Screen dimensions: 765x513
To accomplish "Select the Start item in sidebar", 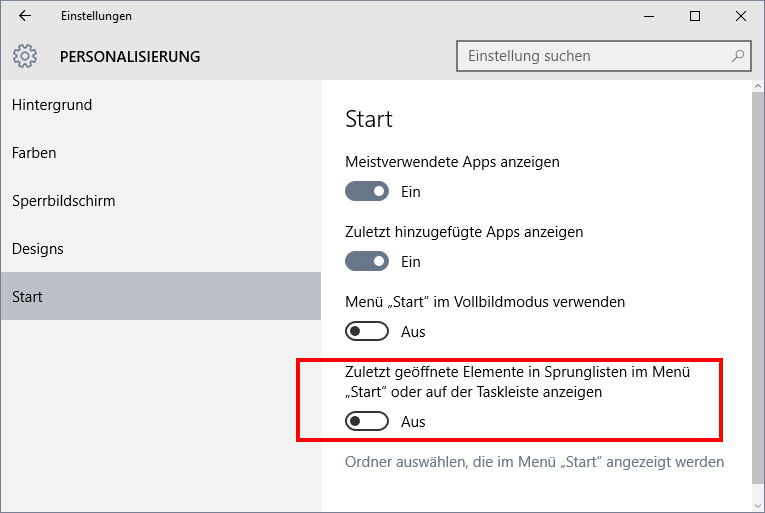I will tap(27, 297).
